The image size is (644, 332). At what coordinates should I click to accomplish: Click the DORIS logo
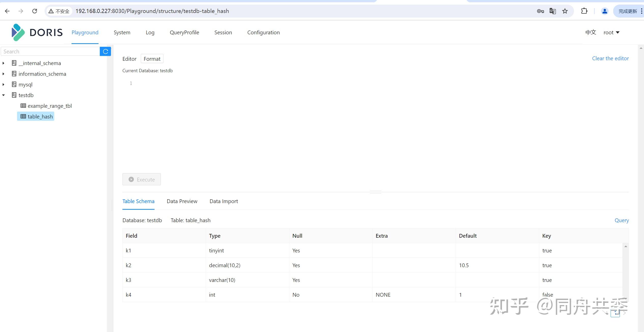point(37,32)
